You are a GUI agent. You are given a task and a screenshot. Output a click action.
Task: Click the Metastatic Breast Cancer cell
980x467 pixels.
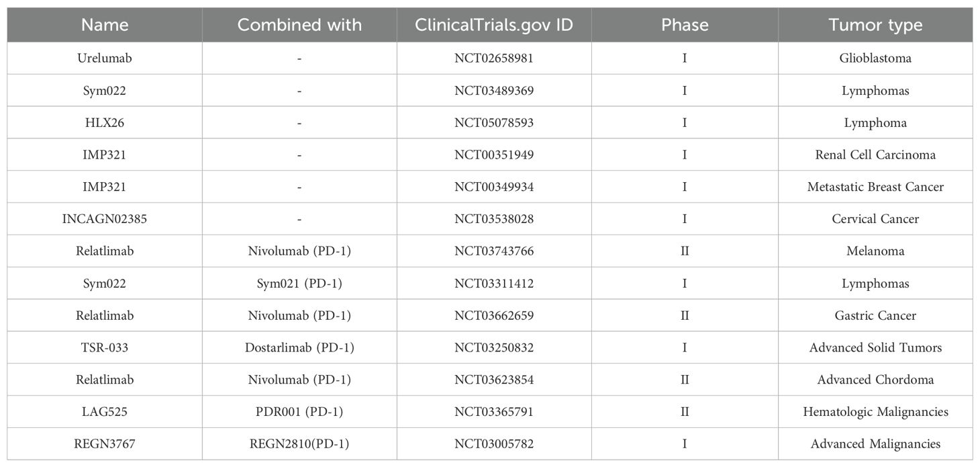point(875,187)
